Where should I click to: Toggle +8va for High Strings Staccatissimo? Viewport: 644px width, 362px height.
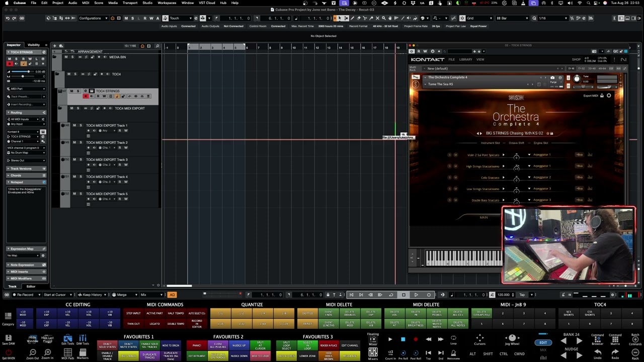(579, 166)
